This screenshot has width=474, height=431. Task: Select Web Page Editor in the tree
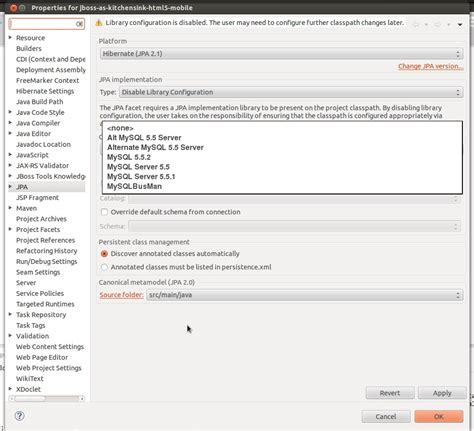pos(42,357)
